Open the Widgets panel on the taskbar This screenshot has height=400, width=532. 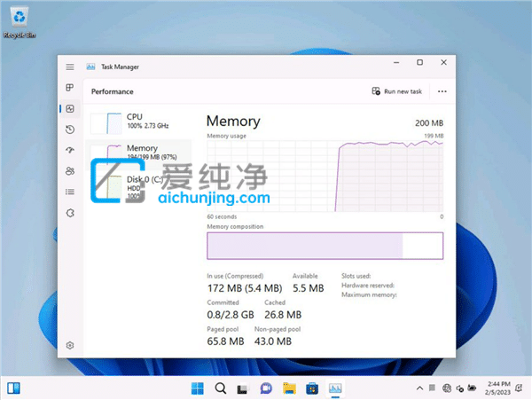[x=13, y=388]
